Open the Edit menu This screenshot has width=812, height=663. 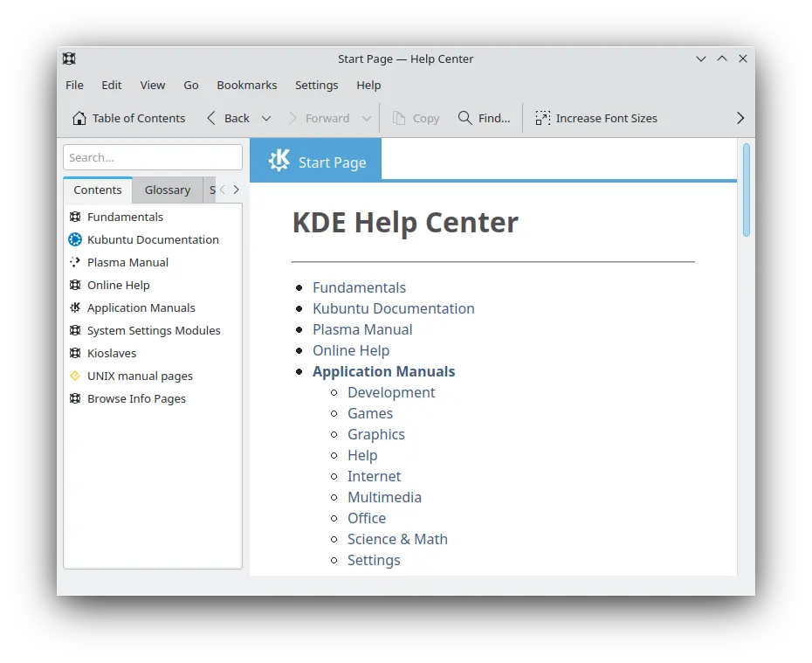[112, 85]
